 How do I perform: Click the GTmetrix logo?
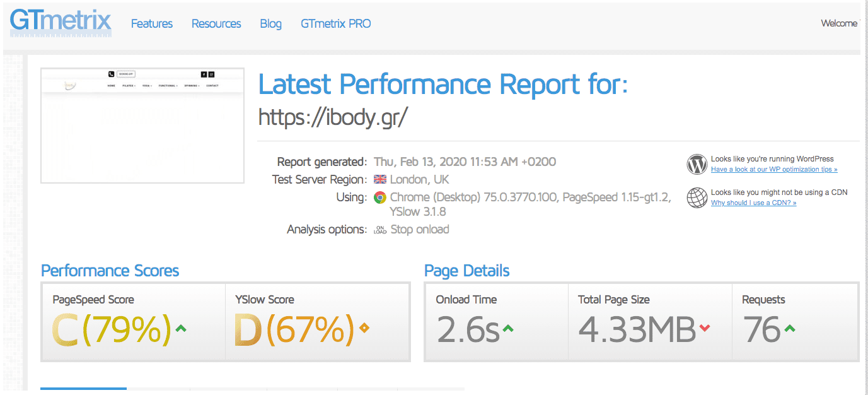coord(61,23)
